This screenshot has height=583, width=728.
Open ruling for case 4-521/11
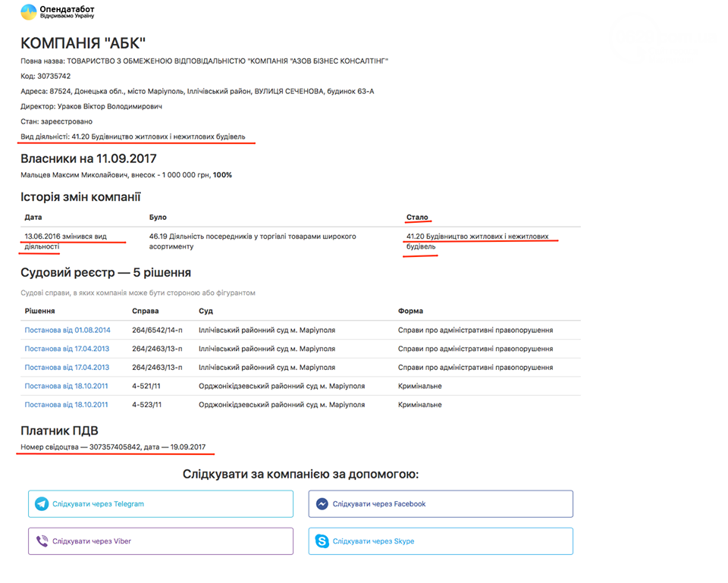tap(66, 386)
